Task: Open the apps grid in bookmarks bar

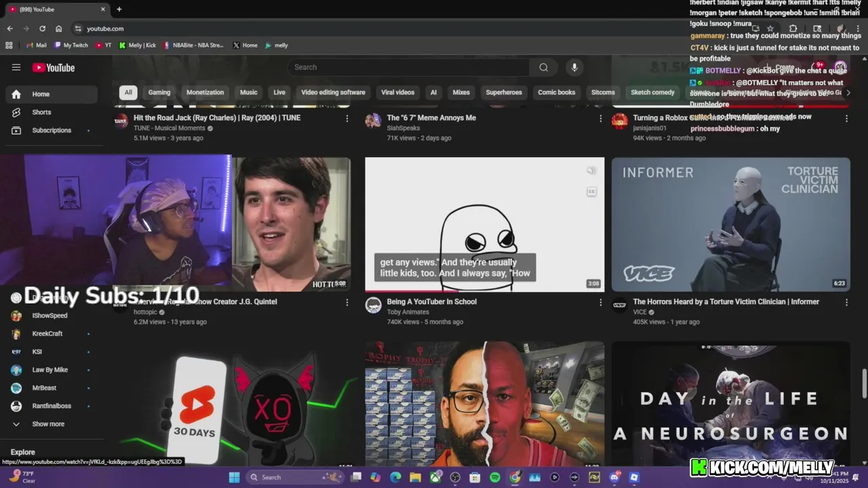Action: tap(9, 45)
